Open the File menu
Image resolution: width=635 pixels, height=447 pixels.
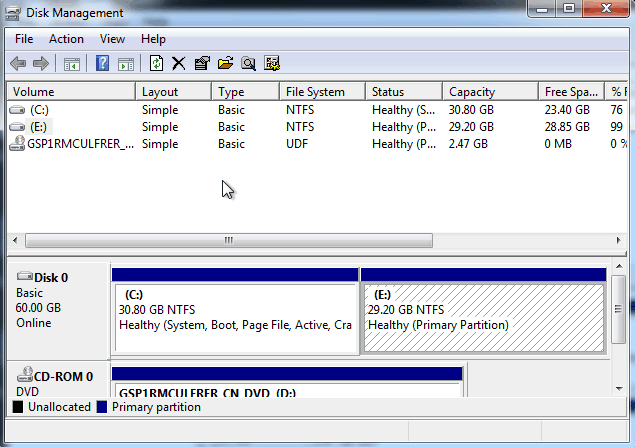24,39
